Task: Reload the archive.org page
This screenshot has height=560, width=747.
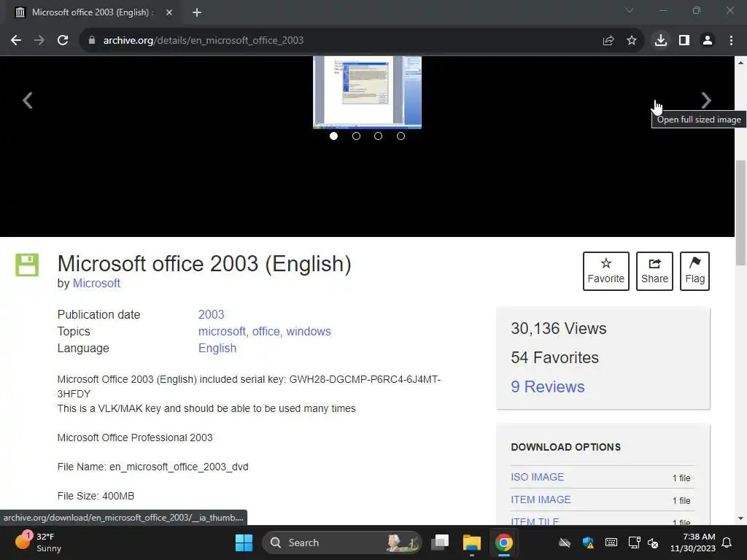Action: click(x=63, y=41)
